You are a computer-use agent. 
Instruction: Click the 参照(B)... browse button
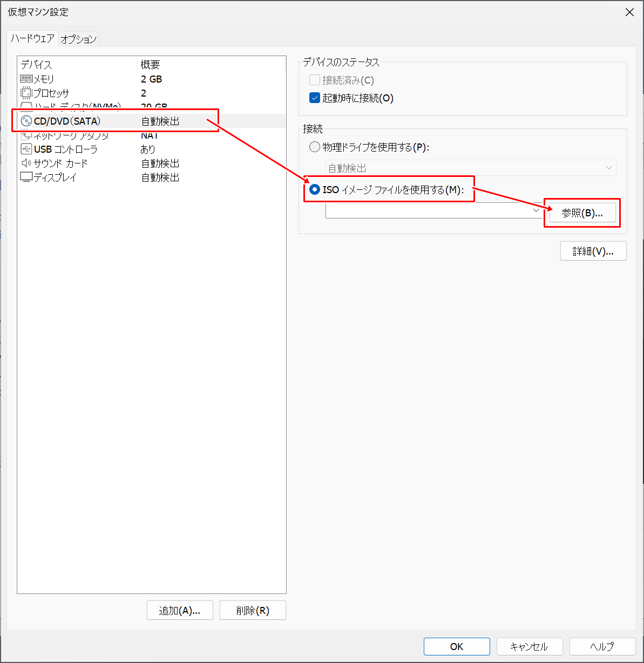click(x=582, y=213)
